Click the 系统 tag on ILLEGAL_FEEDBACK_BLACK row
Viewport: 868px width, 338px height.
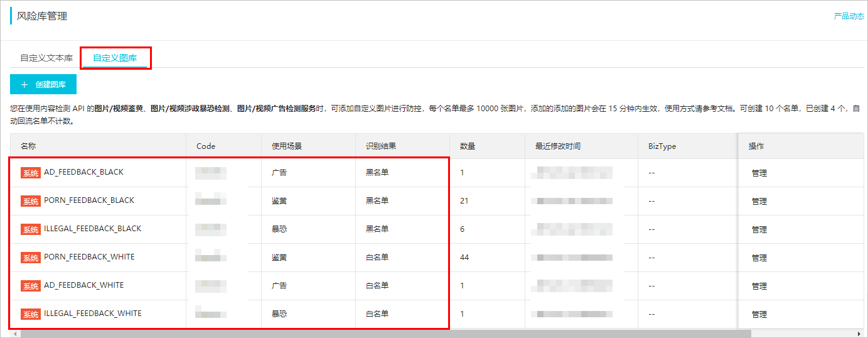pos(31,230)
